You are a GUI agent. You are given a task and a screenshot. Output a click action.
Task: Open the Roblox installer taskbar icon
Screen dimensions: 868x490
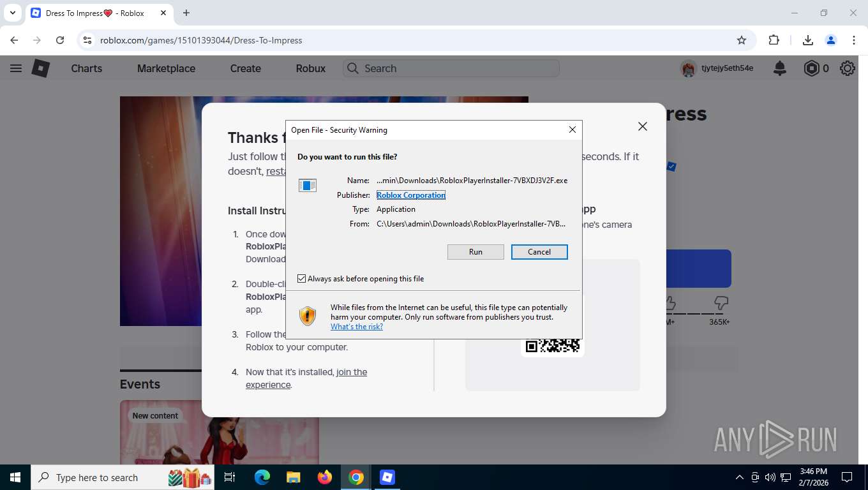pos(387,477)
